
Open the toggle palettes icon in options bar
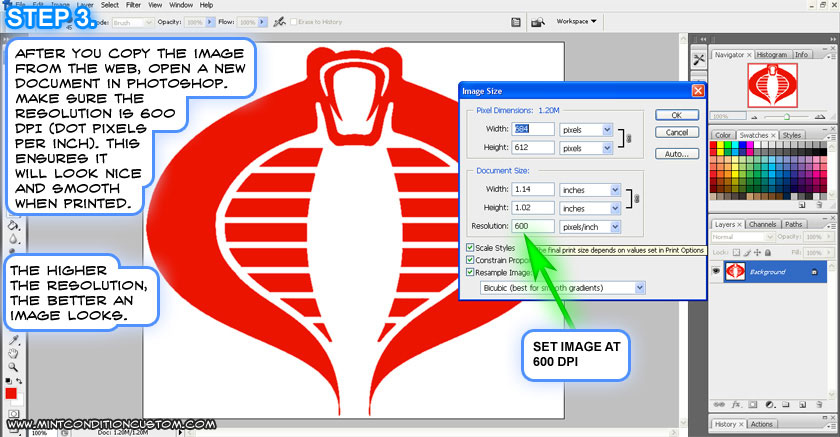516,22
